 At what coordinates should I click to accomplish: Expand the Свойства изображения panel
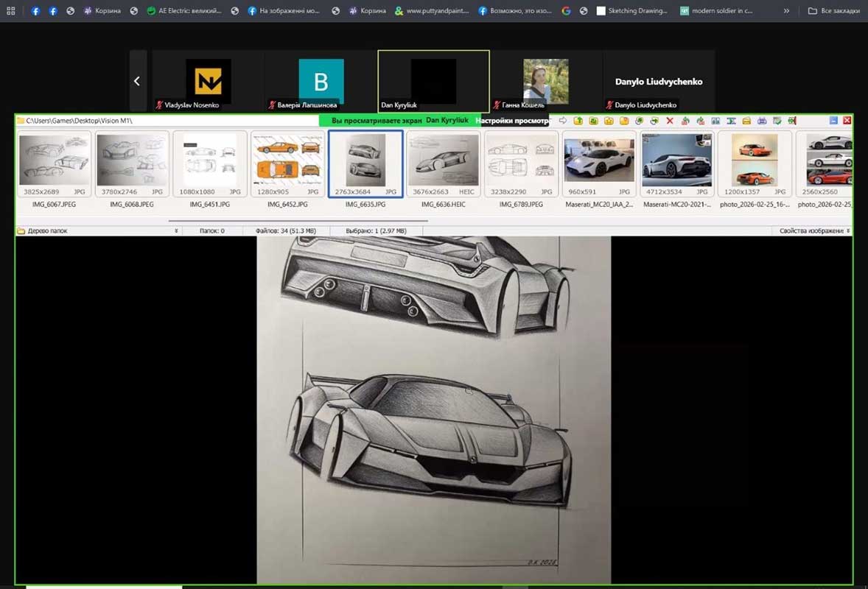click(847, 231)
